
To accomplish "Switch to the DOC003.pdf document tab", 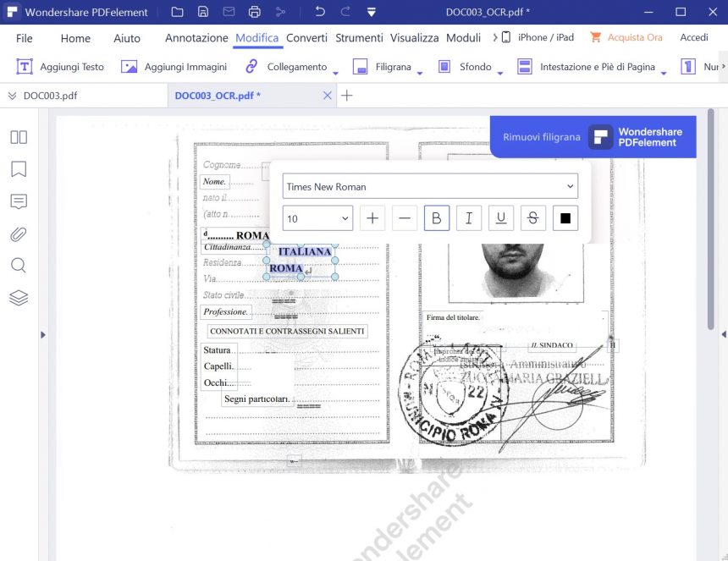I will tap(50, 96).
